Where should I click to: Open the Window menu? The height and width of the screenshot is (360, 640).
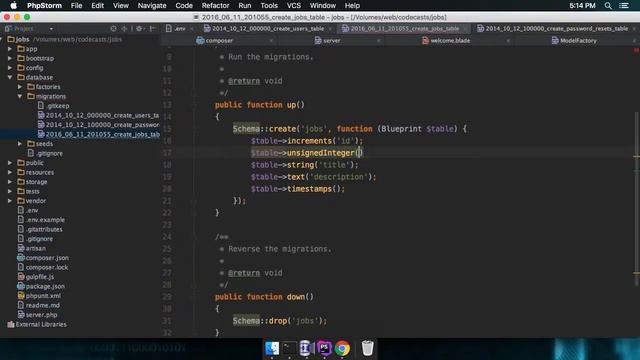(x=322, y=5)
